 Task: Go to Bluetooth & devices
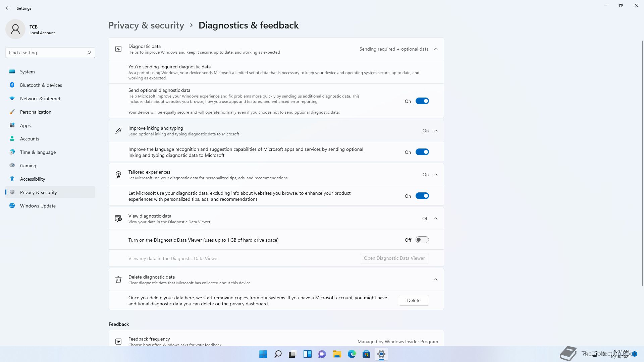click(50, 85)
